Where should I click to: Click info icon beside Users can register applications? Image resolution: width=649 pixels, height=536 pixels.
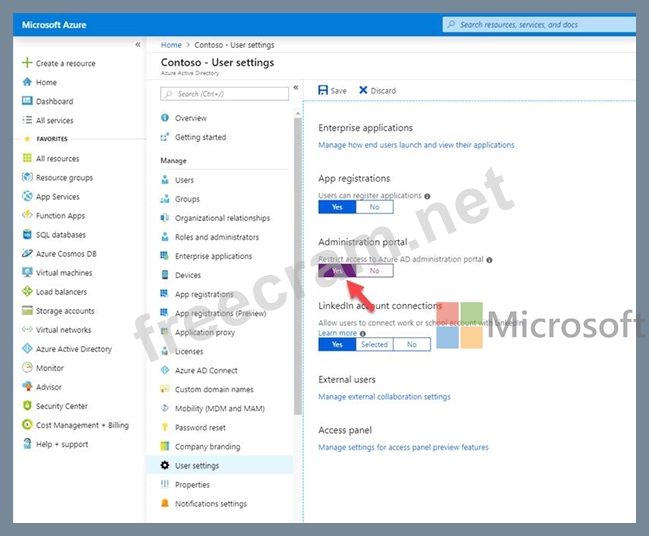[427, 196]
